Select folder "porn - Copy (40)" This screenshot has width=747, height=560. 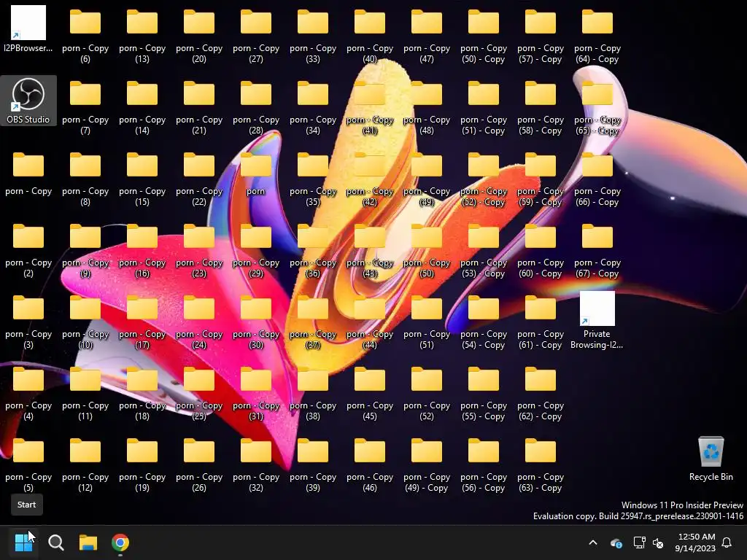tap(370, 36)
